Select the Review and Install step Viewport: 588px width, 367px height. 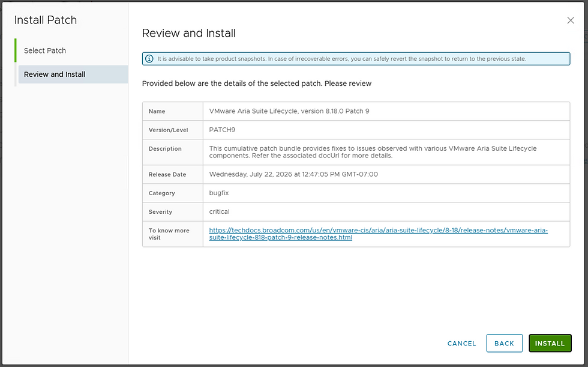(73, 74)
